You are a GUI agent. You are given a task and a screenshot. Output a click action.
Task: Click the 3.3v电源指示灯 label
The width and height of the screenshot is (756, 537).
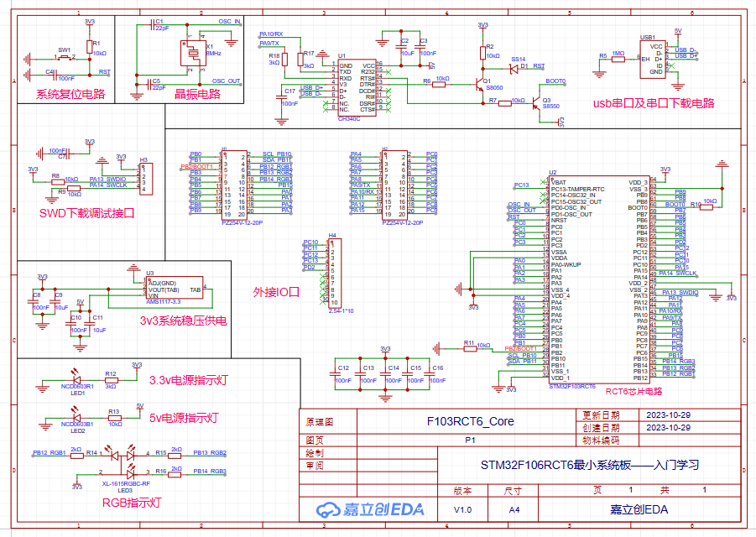point(189,380)
